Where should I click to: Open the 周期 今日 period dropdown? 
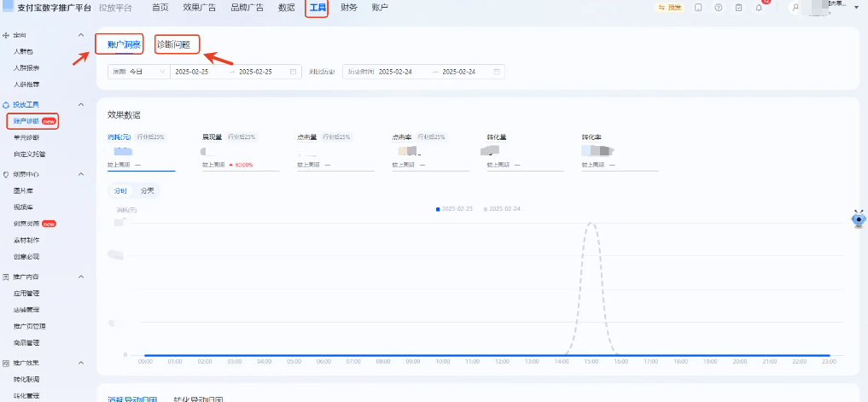139,72
